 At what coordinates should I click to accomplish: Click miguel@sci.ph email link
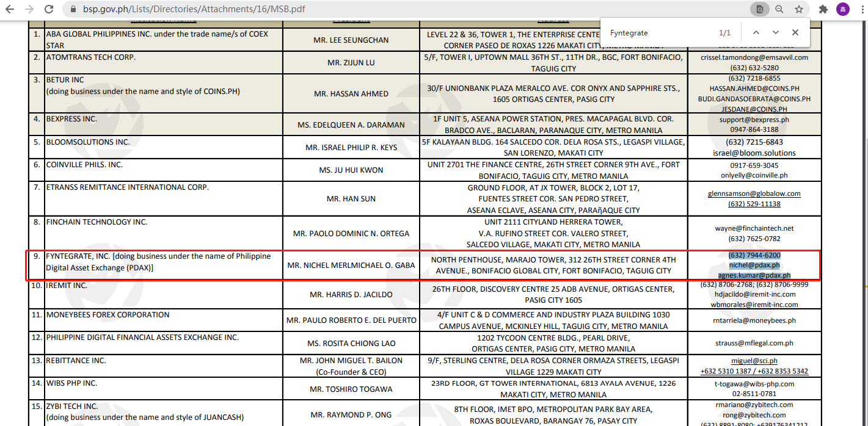pyautogui.click(x=754, y=361)
